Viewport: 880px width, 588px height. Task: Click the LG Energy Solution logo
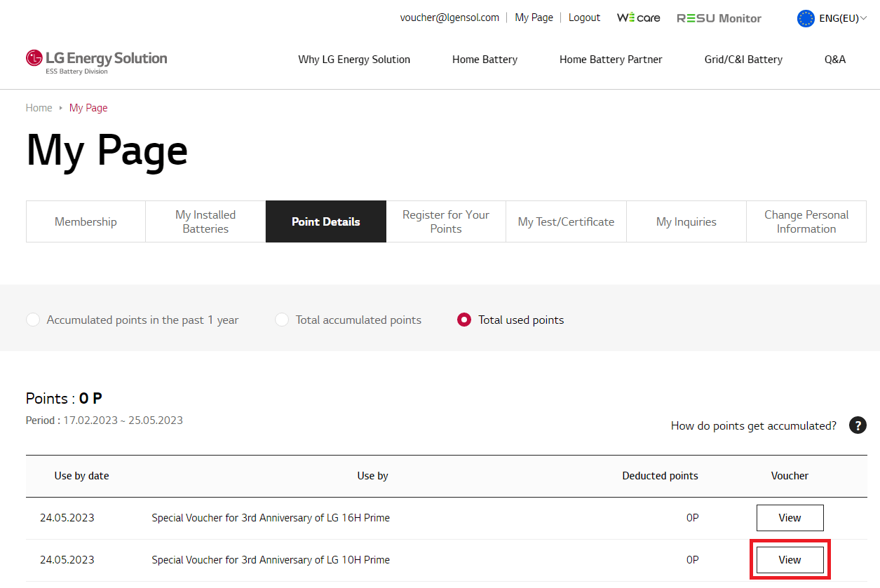coord(96,60)
